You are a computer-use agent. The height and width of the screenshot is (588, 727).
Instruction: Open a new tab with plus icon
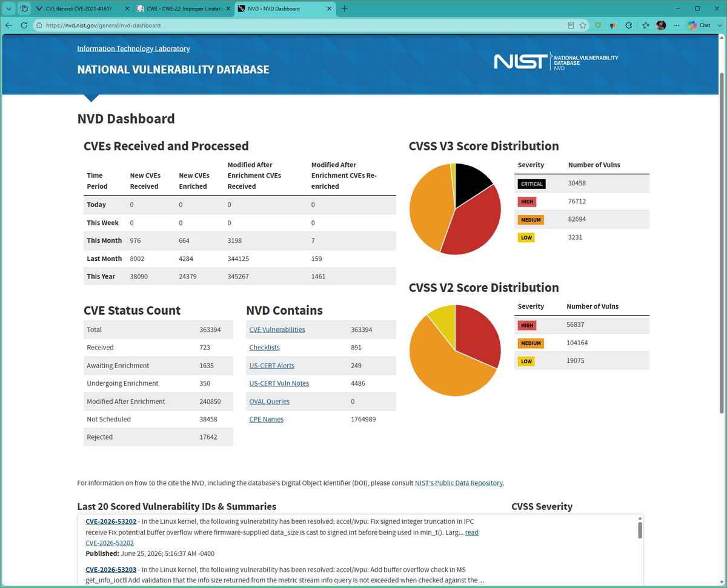[345, 8]
